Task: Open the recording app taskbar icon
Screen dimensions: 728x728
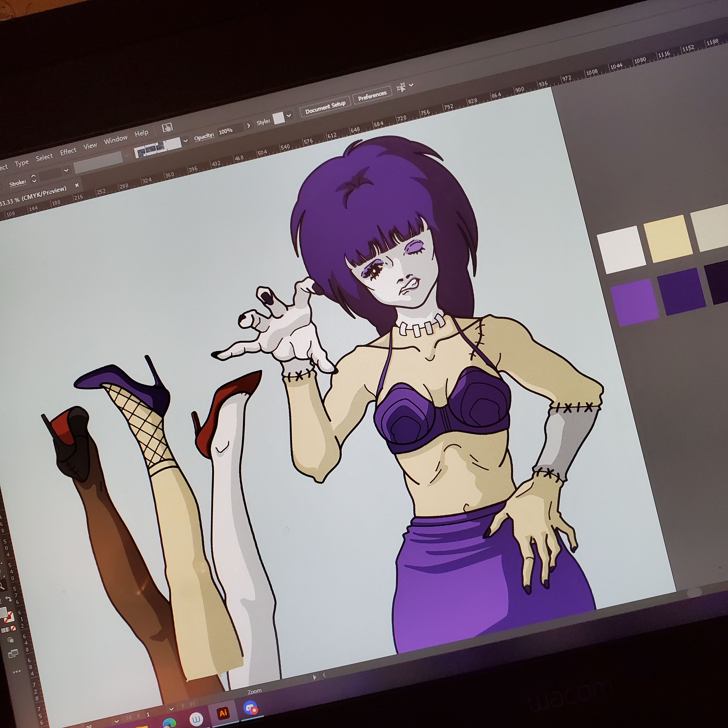Action: coord(251,708)
